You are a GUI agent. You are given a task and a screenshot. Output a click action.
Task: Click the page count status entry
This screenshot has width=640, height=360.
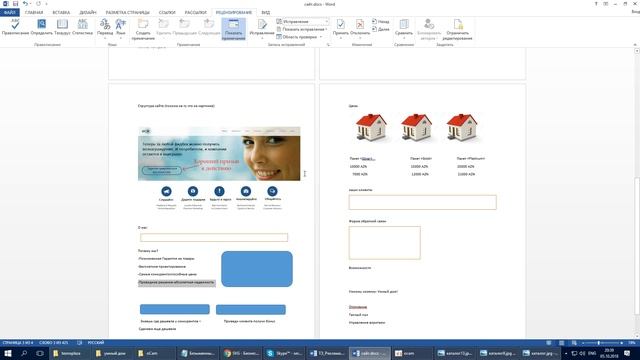tap(18, 343)
